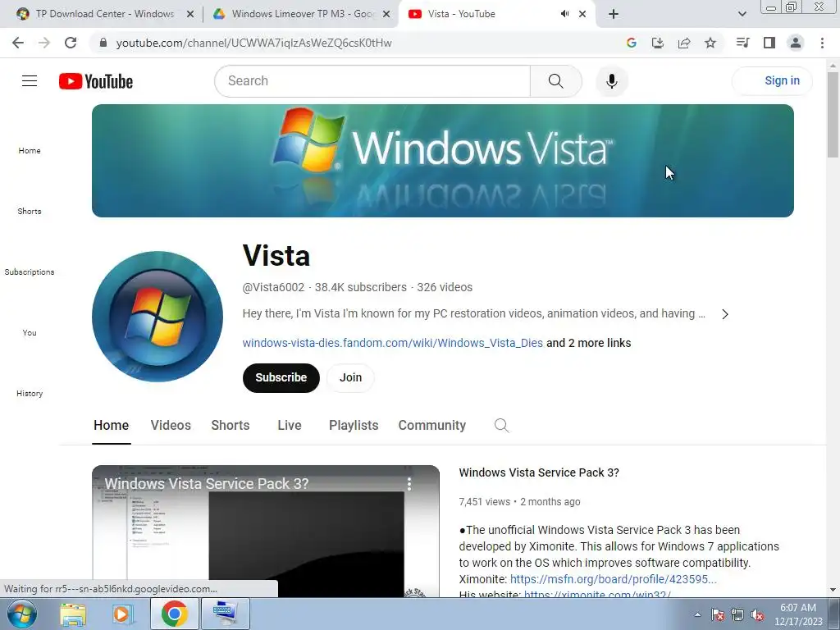Search within channel magnifier icon

tap(501, 426)
